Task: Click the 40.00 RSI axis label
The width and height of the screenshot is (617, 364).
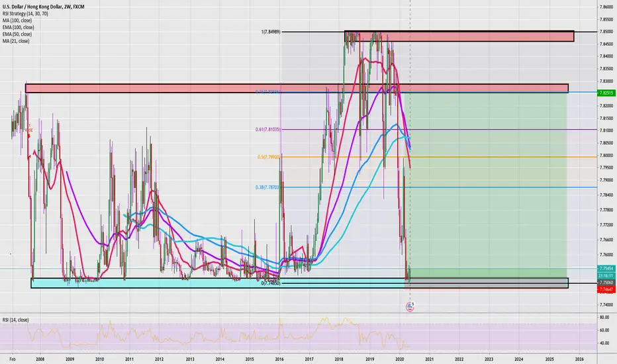Action: [x=604, y=343]
